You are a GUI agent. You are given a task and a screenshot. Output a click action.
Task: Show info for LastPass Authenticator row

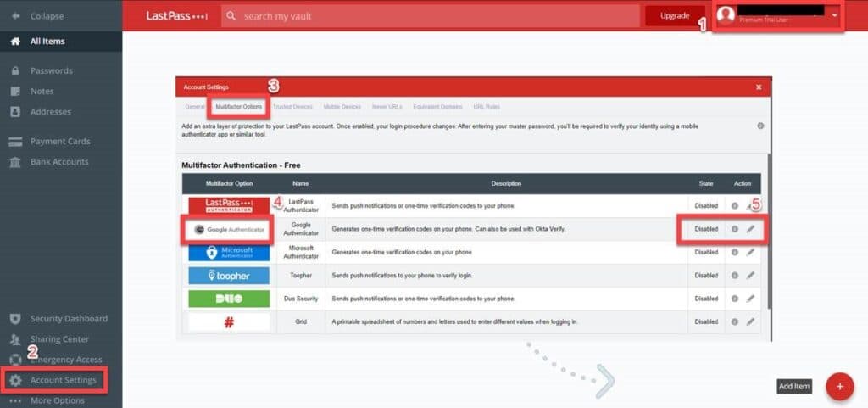[x=735, y=206]
